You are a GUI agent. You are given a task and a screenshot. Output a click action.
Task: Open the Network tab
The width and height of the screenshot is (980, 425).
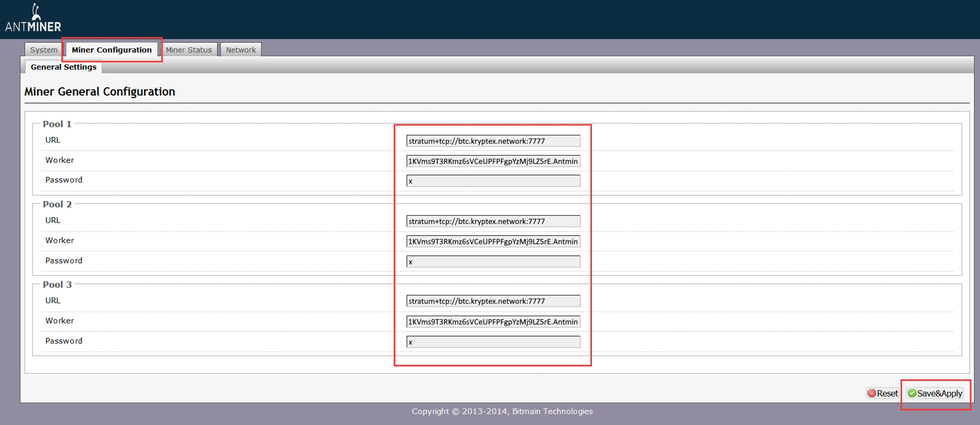pyautogui.click(x=241, y=50)
